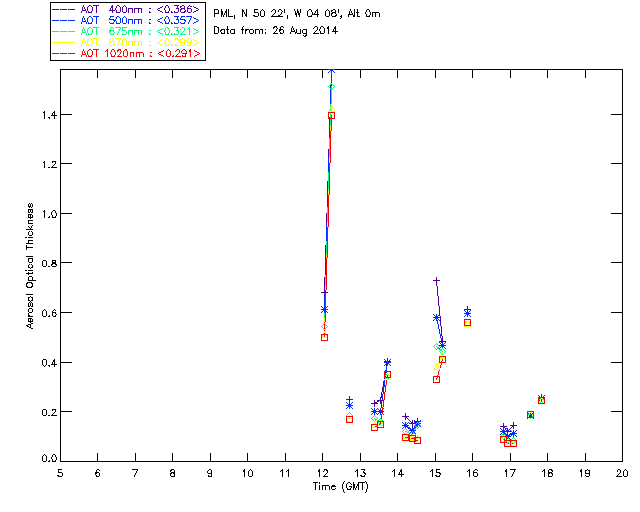Click the red square marker near 0.25 at 17.8h
This screenshot has width=640, height=512.
tap(541, 400)
